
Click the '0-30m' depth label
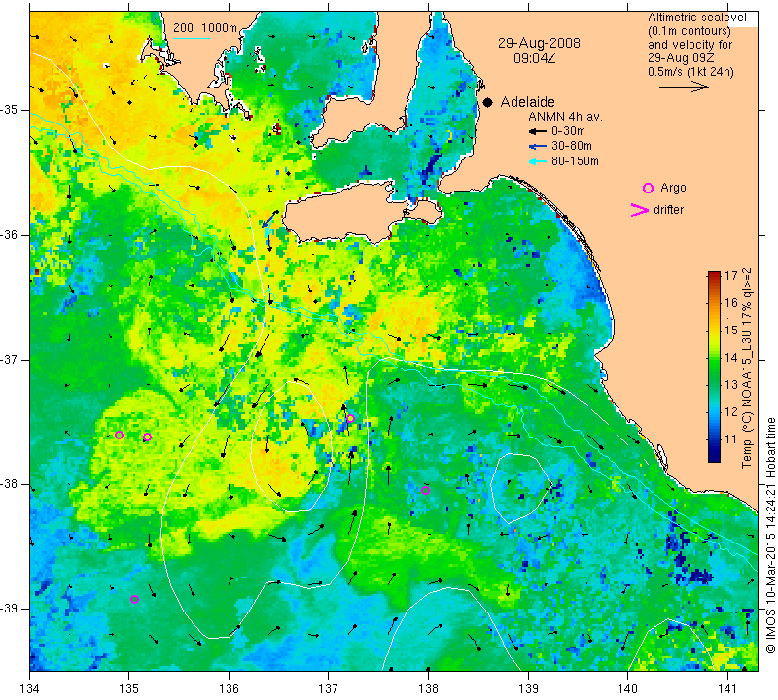[568, 131]
